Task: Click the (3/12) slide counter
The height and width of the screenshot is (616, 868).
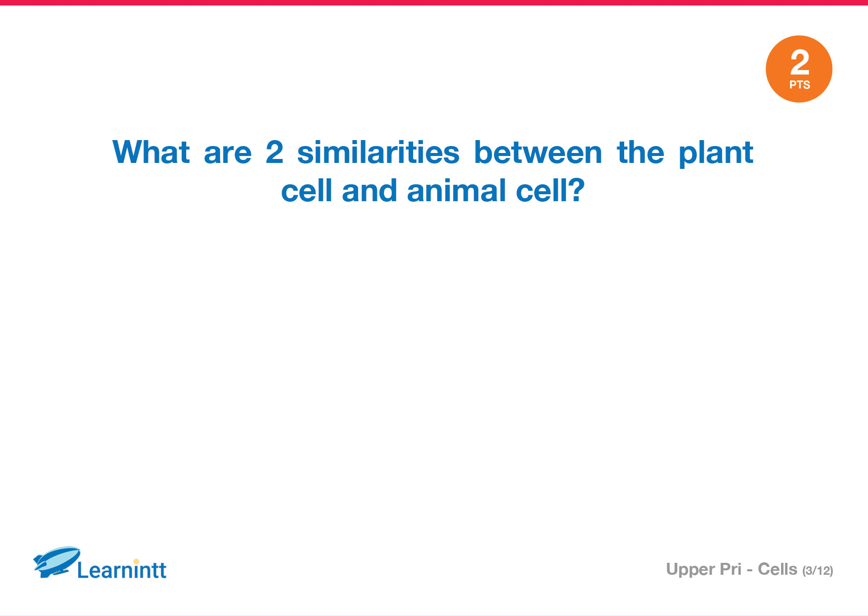Action: point(818,571)
